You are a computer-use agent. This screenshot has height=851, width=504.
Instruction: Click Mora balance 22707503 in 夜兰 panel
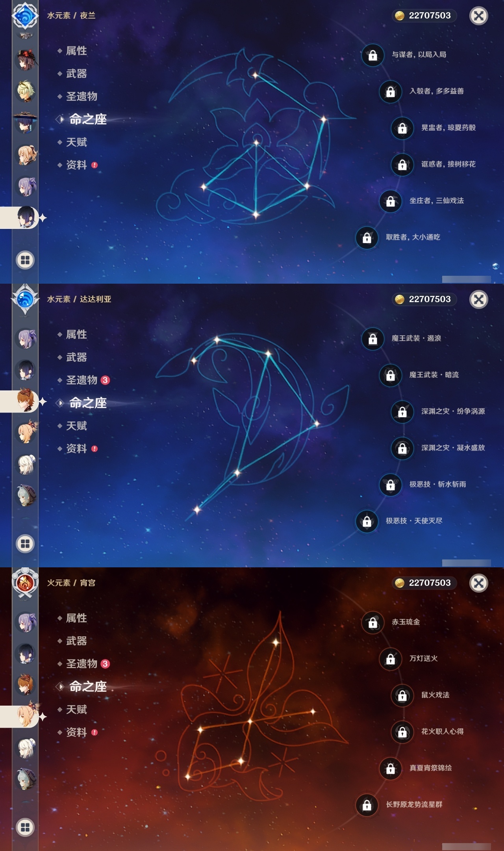click(424, 16)
